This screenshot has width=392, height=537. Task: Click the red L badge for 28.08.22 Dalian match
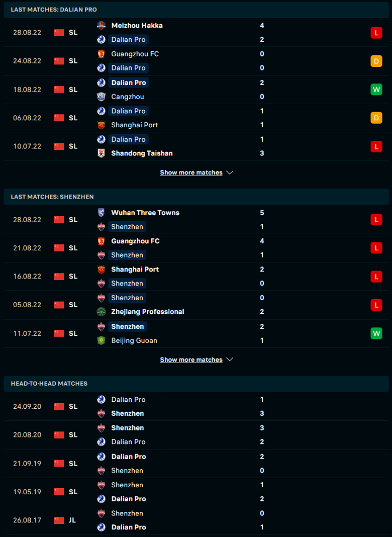tap(376, 33)
